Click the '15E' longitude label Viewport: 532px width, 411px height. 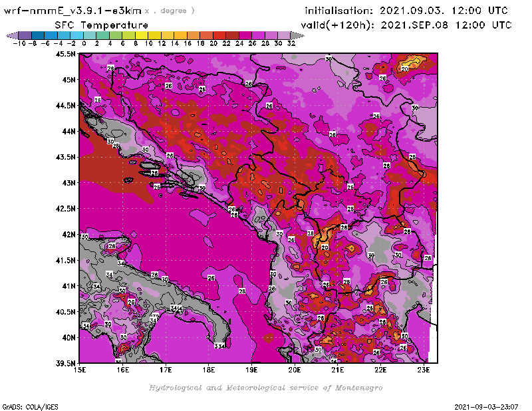[80, 370]
